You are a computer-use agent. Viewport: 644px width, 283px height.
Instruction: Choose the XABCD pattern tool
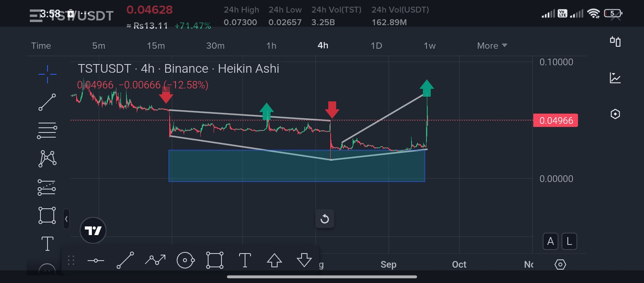click(48, 159)
